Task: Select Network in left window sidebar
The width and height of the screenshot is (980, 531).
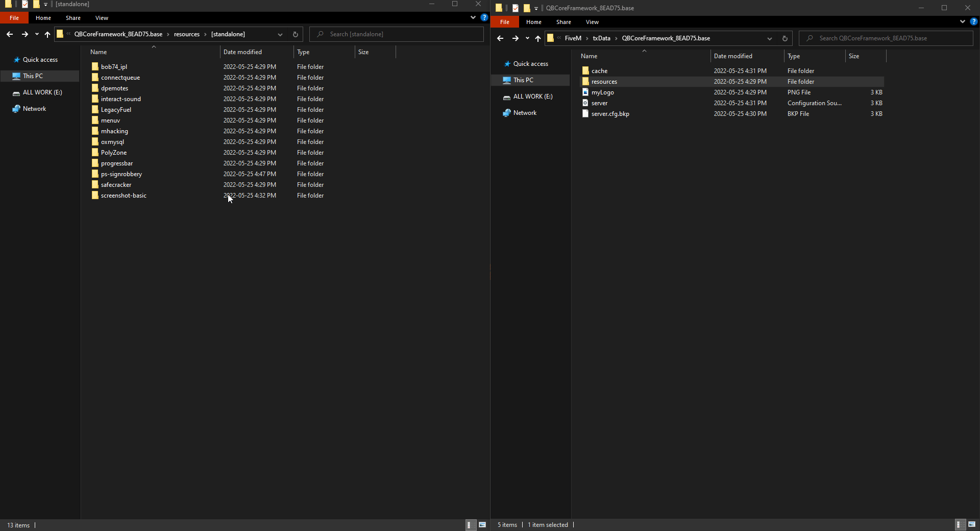Action: click(34, 109)
